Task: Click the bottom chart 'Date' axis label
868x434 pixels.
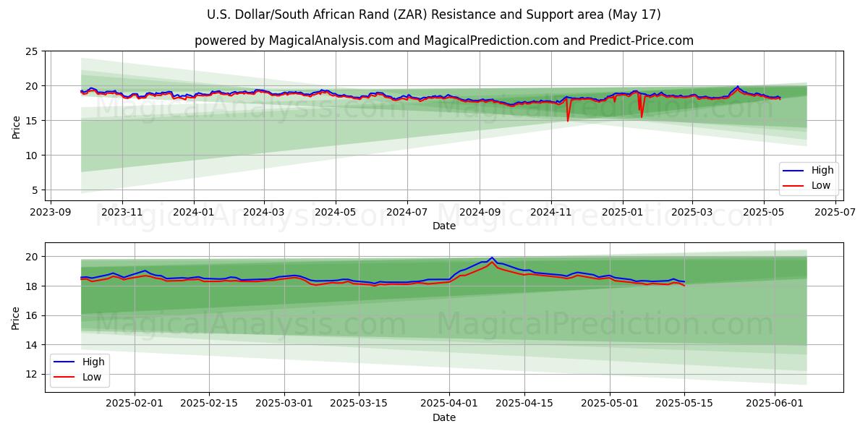Action: click(x=444, y=417)
